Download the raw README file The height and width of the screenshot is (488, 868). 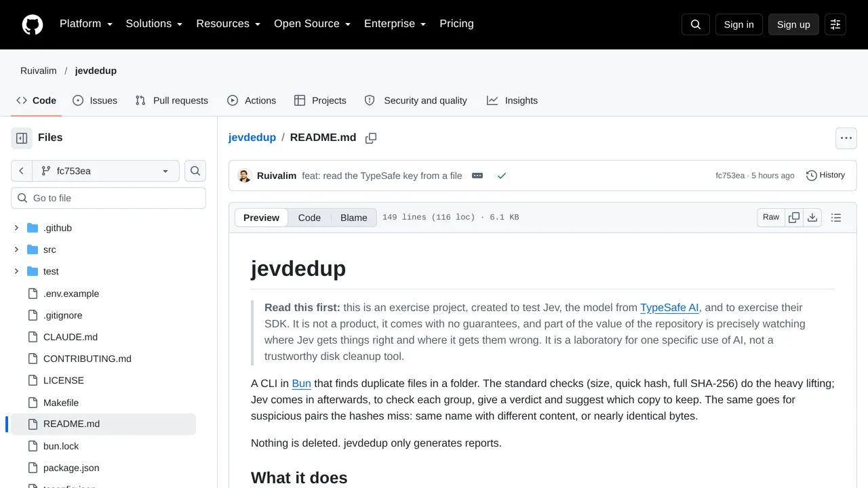[812, 218]
